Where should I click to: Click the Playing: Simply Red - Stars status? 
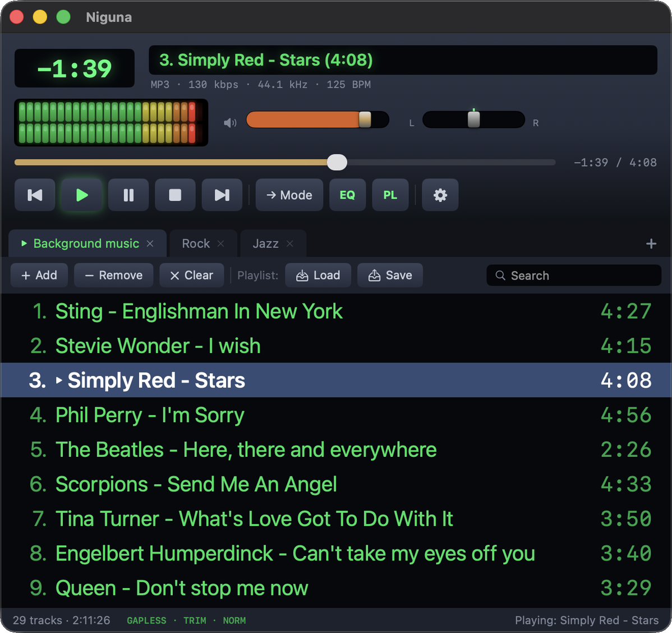tap(587, 621)
